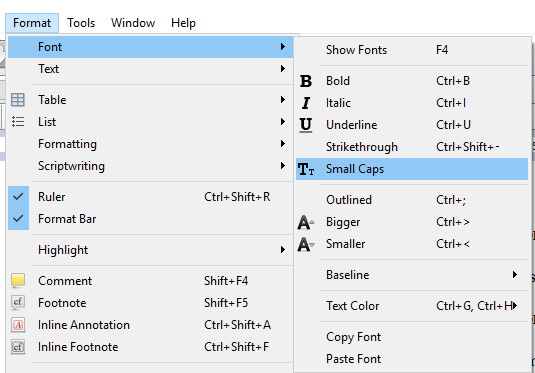This screenshot has width=535, height=373.
Task: Click the Inline Annotation red A icon
Action: tap(18, 325)
